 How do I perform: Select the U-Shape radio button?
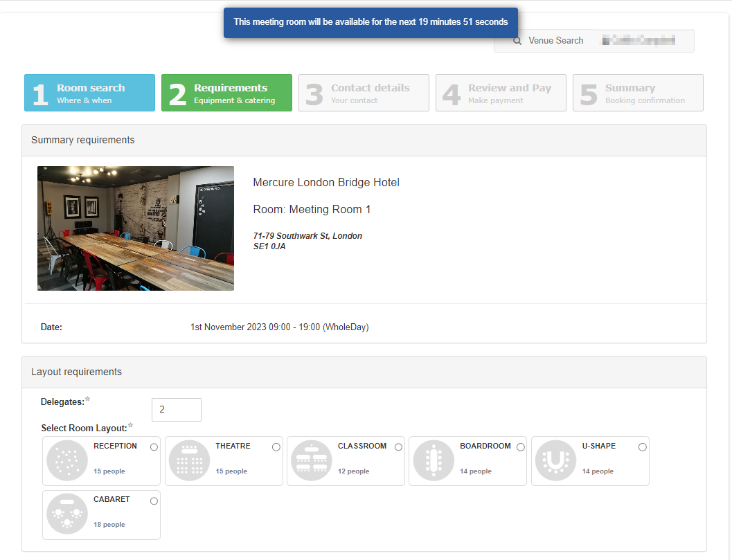(643, 447)
